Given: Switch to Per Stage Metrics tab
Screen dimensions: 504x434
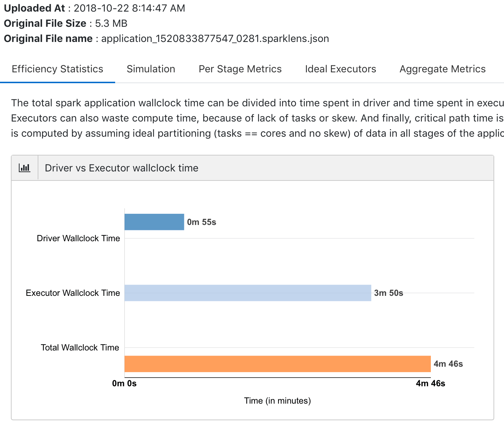Looking at the screenshot, I should 240,69.
